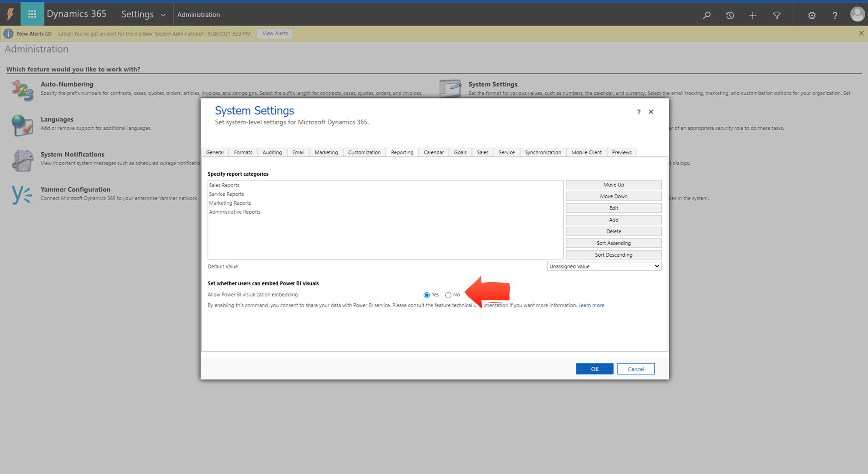
Task: Open Languages title link
Action: point(57,119)
